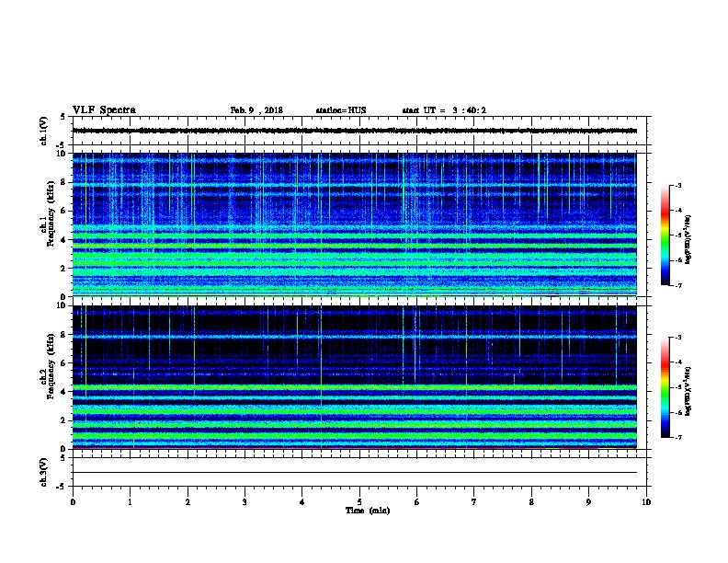Click the flat ch.3 voltage trace line
728x563 pixels.
coord(355,473)
